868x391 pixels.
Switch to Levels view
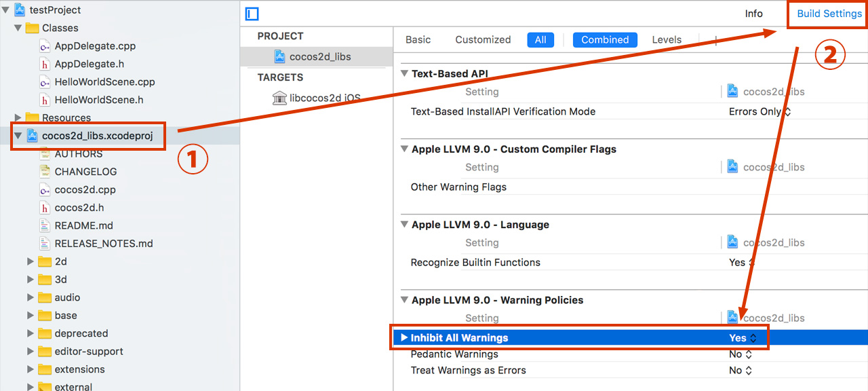coord(667,40)
